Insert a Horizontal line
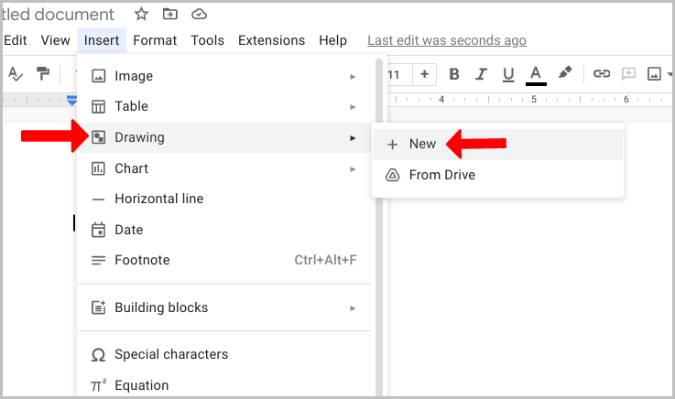This screenshot has height=399, width=675. point(224,199)
